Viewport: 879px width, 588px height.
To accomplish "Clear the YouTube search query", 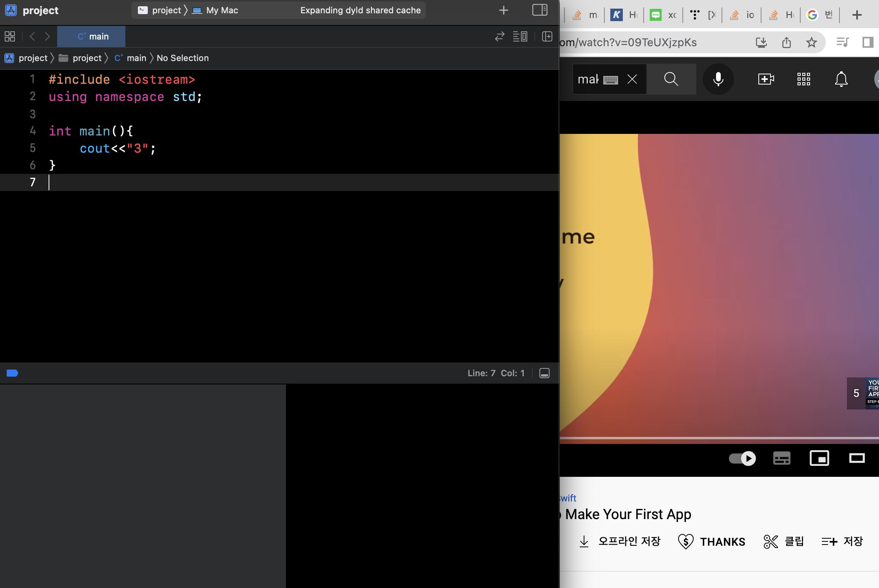I will click(632, 79).
